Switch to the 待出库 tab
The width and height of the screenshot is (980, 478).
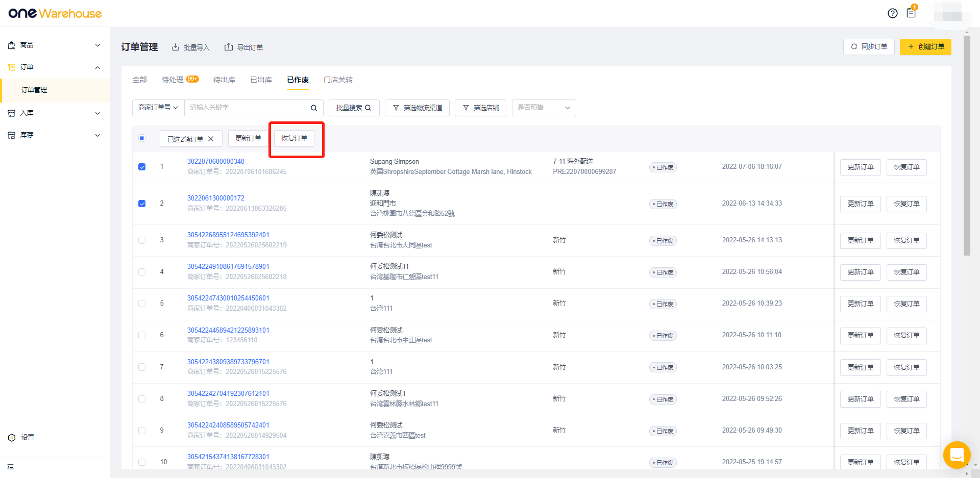coord(224,80)
